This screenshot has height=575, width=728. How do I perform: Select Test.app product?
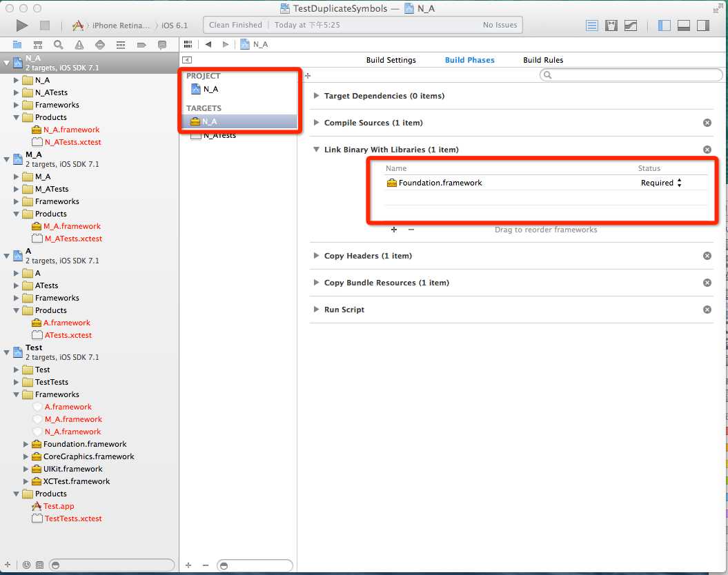(x=59, y=506)
